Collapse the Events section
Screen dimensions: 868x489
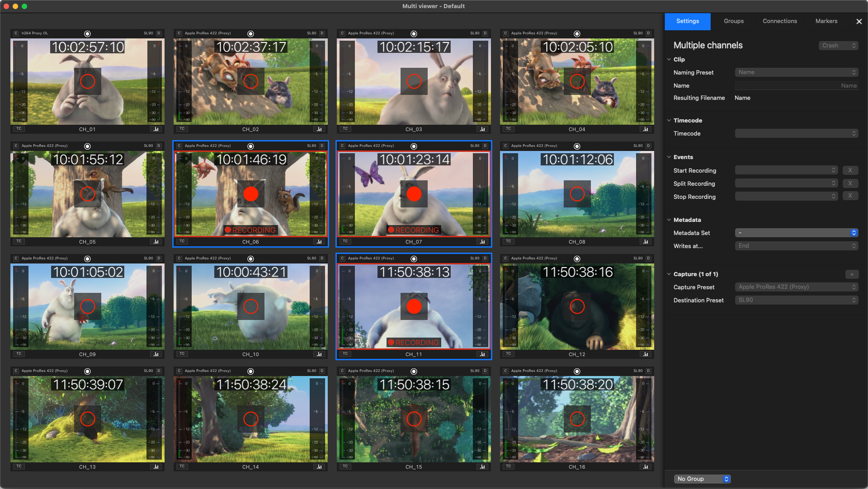click(669, 157)
